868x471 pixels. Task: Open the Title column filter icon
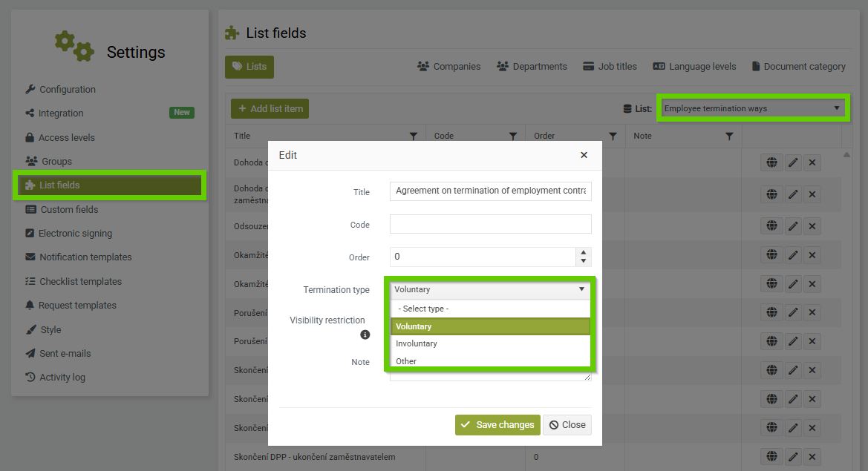click(414, 136)
